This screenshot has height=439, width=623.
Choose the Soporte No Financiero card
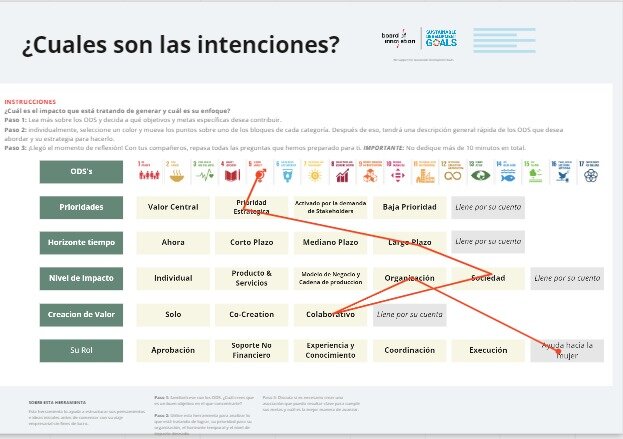pos(252,350)
